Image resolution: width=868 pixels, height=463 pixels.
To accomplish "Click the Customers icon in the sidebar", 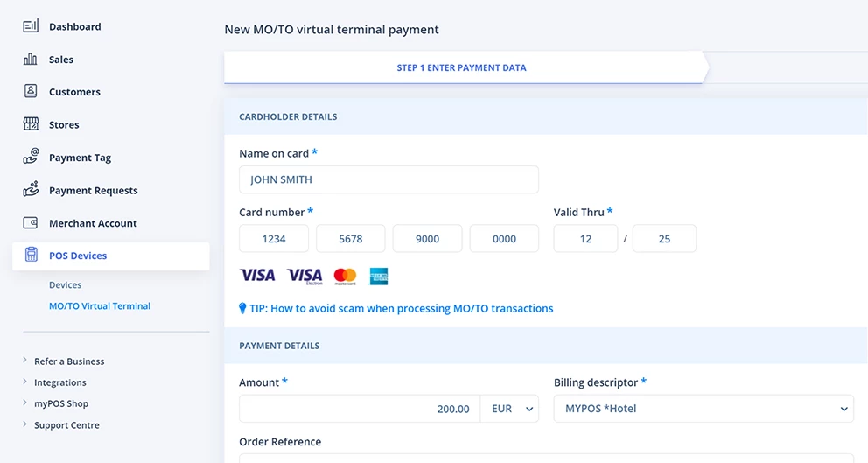I will point(31,91).
